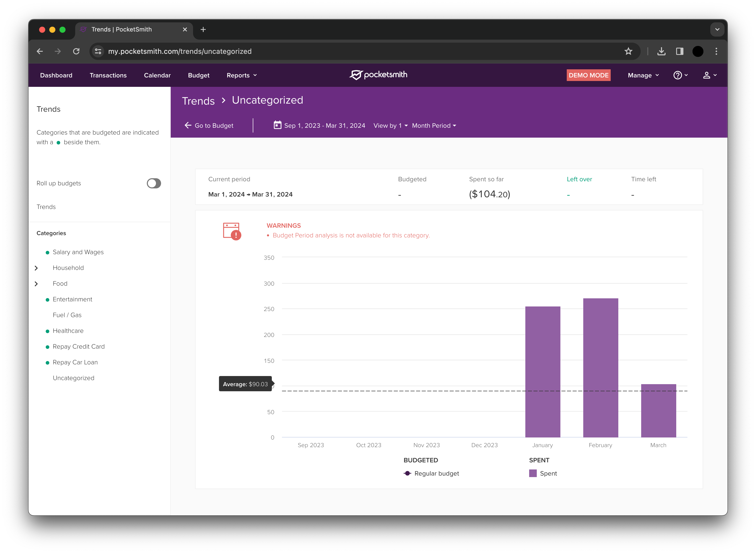Click the PocketSmith logo
The height and width of the screenshot is (553, 756).
click(378, 75)
